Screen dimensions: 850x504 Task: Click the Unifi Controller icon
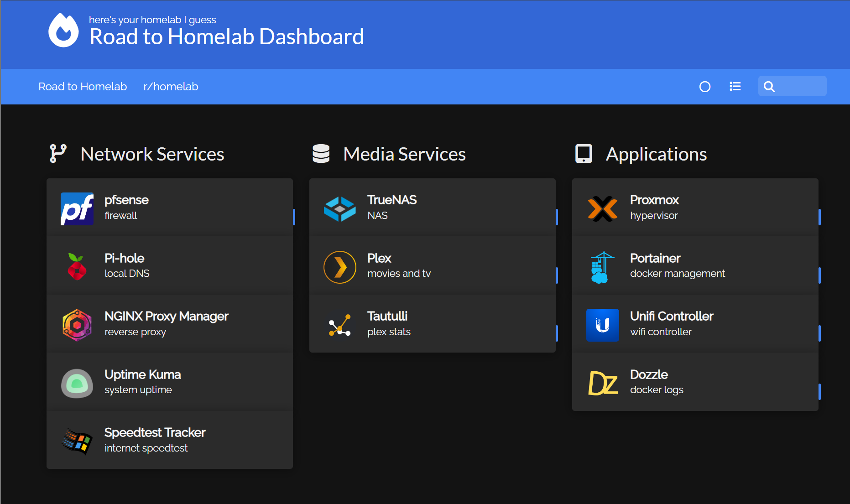click(x=602, y=325)
